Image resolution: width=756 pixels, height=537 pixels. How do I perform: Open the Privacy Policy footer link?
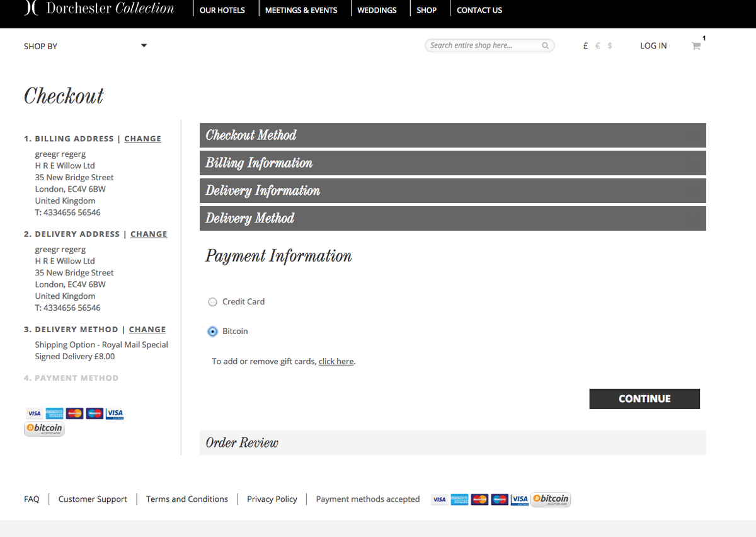point(272,499)
